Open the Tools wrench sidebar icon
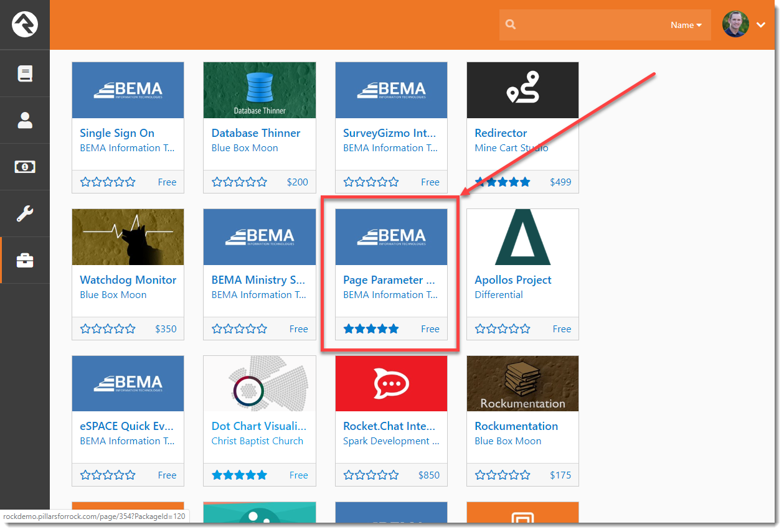The image size is (784, 532). [25, 213]
